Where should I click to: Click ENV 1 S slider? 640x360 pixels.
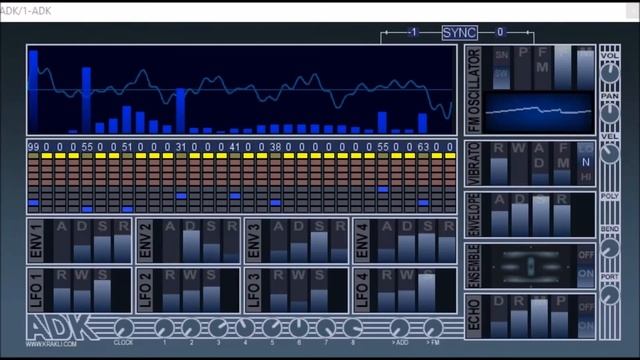[x=102, y=241]
